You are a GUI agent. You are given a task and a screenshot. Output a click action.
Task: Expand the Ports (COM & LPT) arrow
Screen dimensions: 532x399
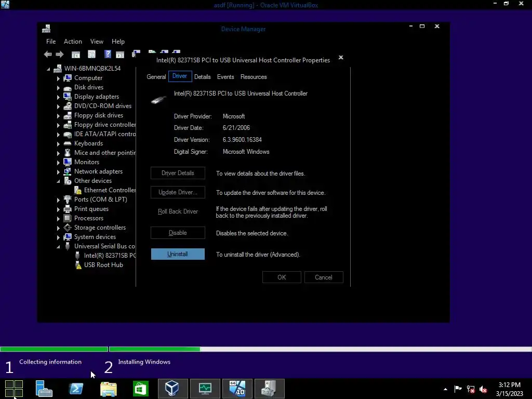click(x=58, y=200)
